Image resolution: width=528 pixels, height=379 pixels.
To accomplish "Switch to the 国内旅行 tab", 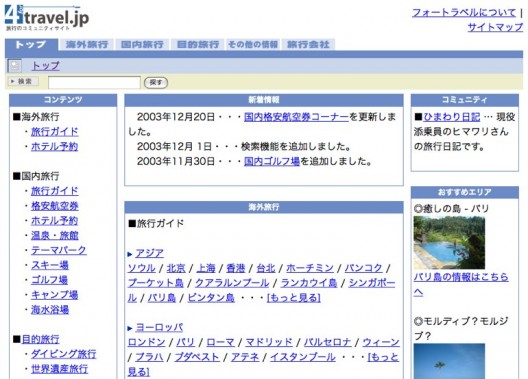I will click(142, 44).
